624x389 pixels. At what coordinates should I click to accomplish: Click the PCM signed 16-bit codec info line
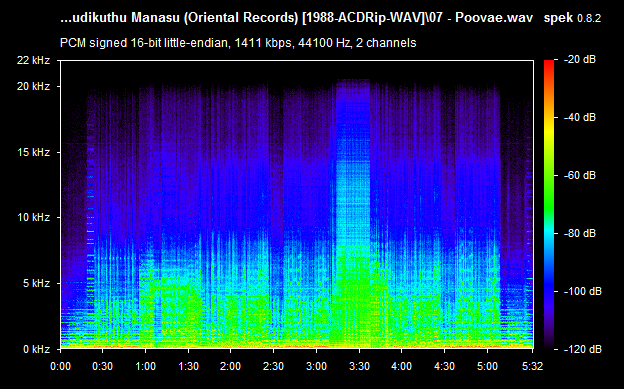238,43
